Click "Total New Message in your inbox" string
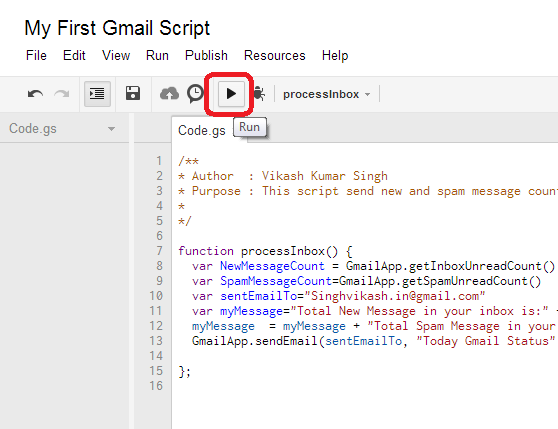 coord(405,311)
